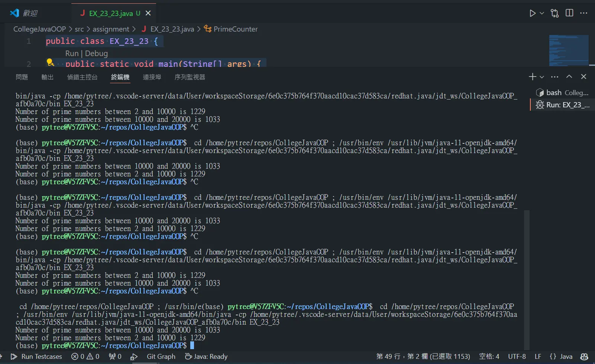595x364 pixels.
Task: Select the bash Colleg... terminal entry
Action: point(562,92)
